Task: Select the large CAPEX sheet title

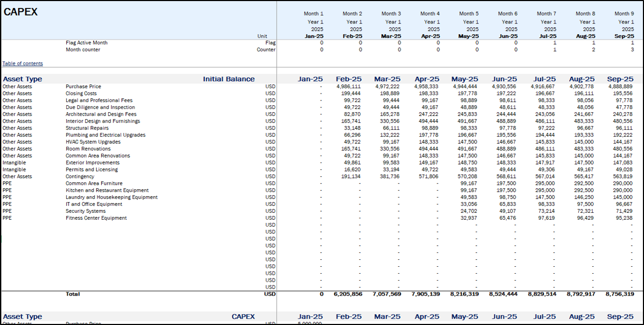Action: pos(21,12)
